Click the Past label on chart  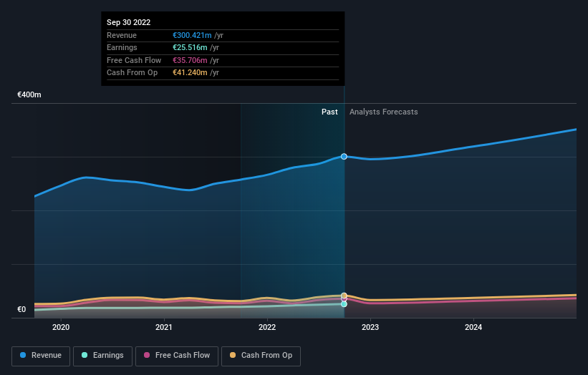coord(329,112)
